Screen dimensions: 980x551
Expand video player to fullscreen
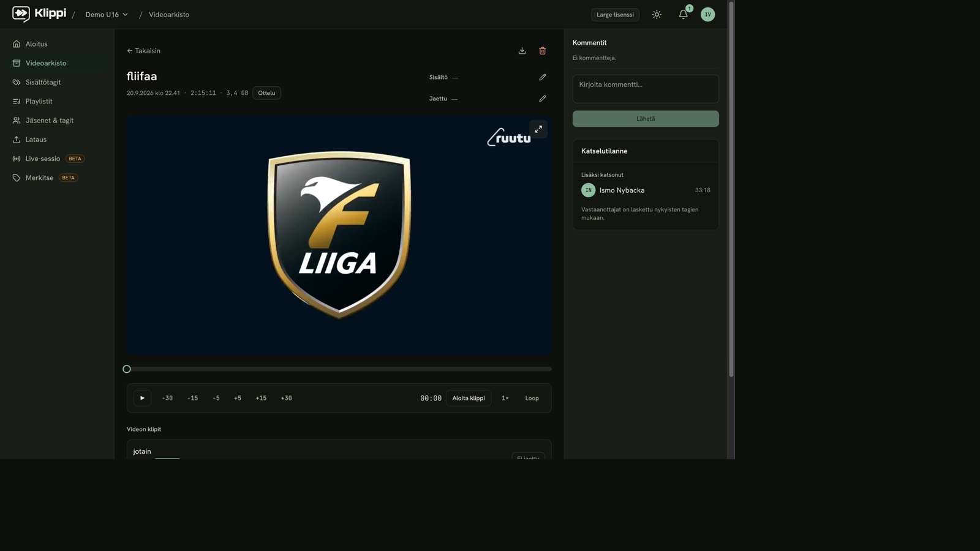pyautogui.click(x=538, y=129)
